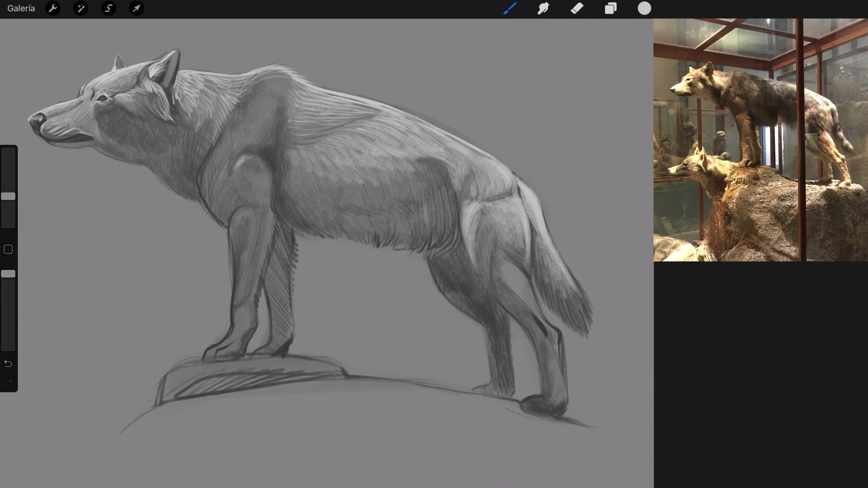The image size is (868, 488).
Task: Activate the Transform arrow tool
Action: [137, 8]
